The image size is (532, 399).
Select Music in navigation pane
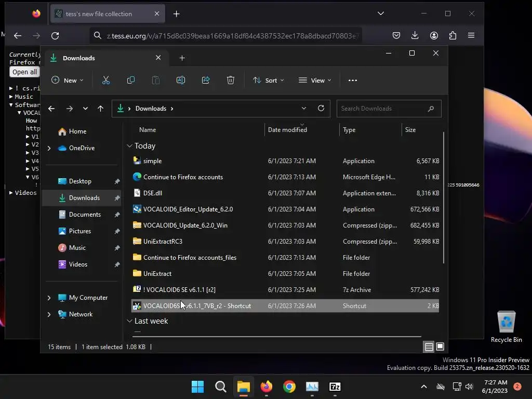point(77,248)
